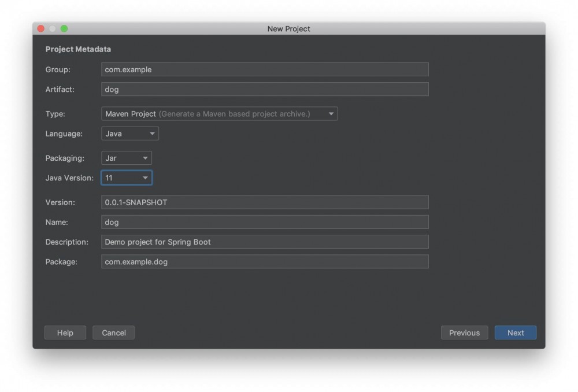The height and width of the screenshot is (392, 578).
Task: Select the Name field containing dog
Action: click(x=264, y=222)
